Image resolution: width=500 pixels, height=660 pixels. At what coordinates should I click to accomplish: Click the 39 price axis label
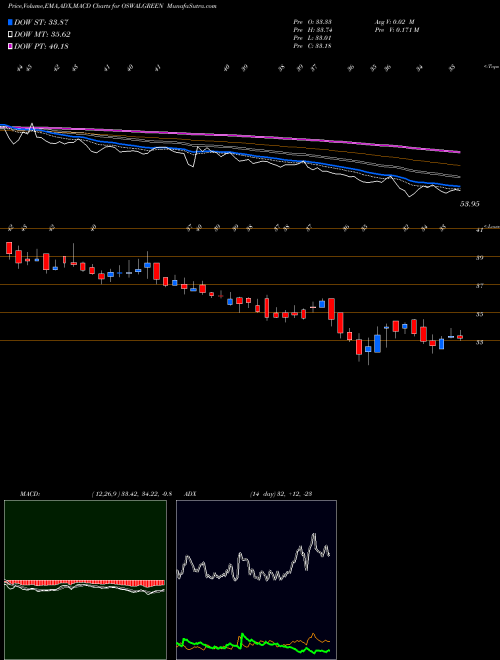tap(479, 258)
